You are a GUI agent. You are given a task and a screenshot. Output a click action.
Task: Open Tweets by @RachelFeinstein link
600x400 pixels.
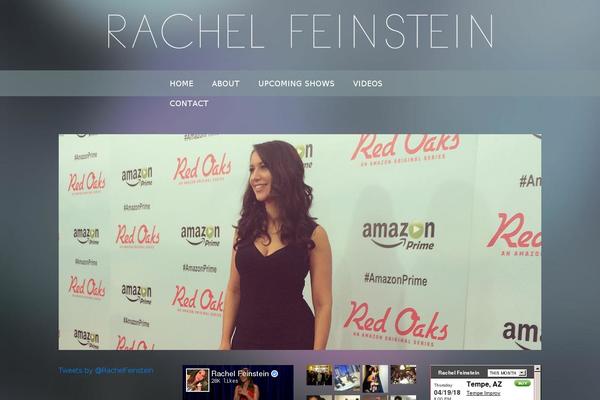(106, 371)
